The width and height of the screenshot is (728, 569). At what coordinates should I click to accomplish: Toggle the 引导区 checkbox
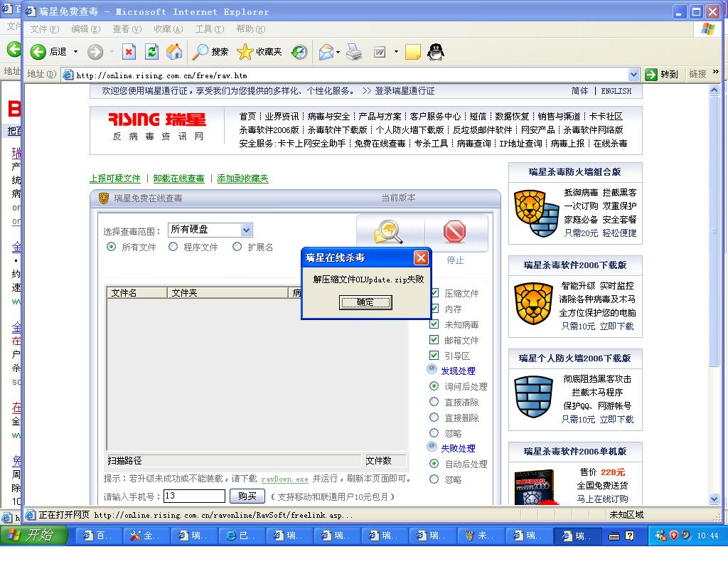pyautogui.click(x=434, y=356)
